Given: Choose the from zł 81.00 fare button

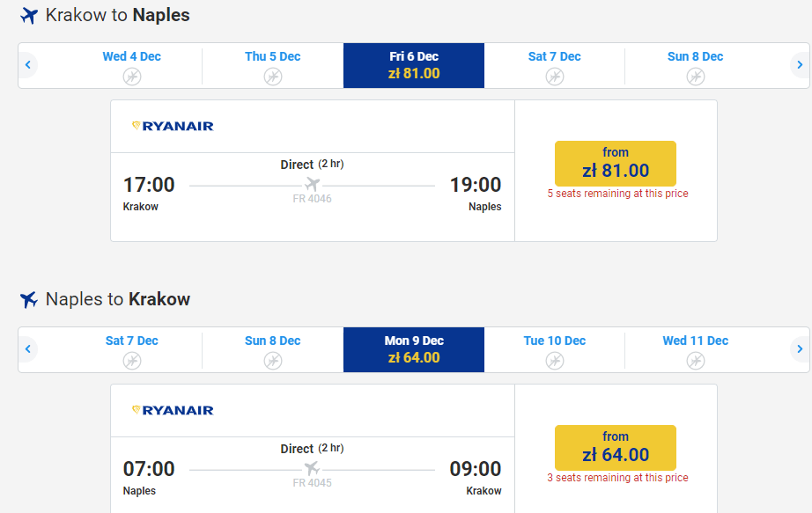Looking at the screenshot, I should (x=615, y=163).
